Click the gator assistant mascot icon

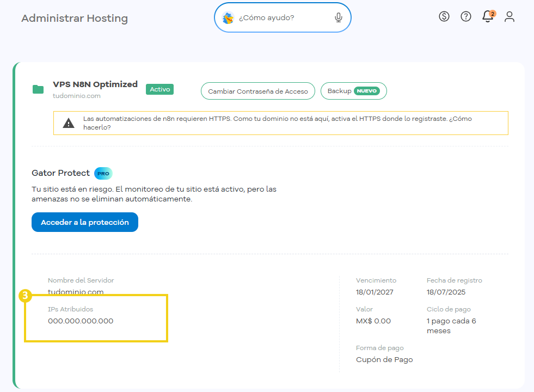click(x=228, y=18)
